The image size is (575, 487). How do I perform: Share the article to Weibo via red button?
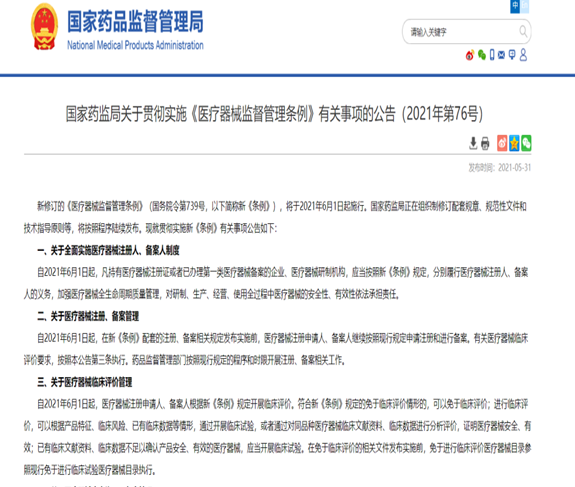502,143
